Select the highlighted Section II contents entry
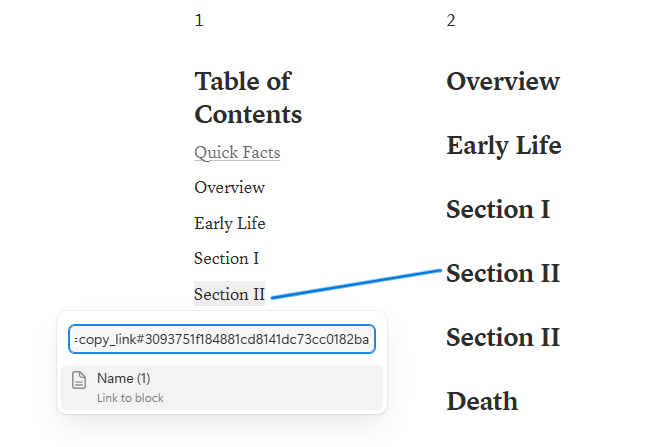Viewport: 660px width, 447px height. point(229,294)
